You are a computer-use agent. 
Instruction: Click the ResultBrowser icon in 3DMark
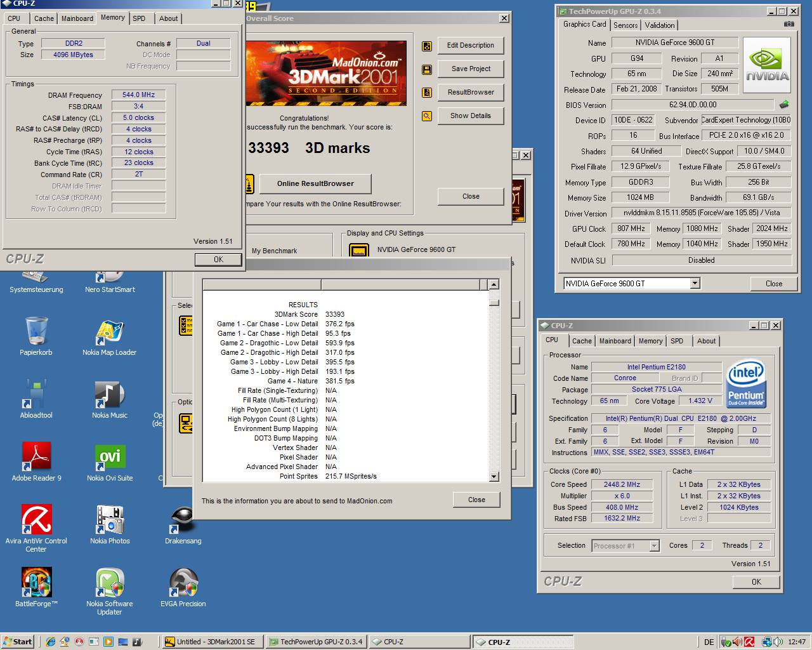click(427, 93)
